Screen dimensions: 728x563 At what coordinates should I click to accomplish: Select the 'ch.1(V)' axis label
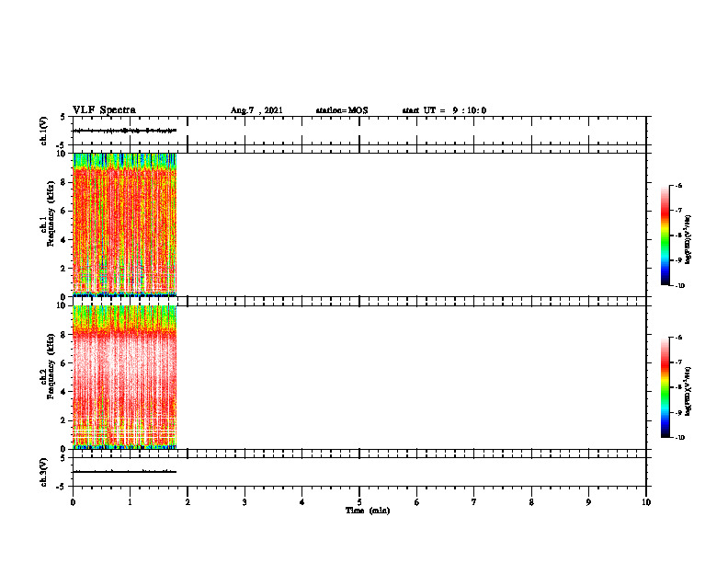tap(44, 131)
